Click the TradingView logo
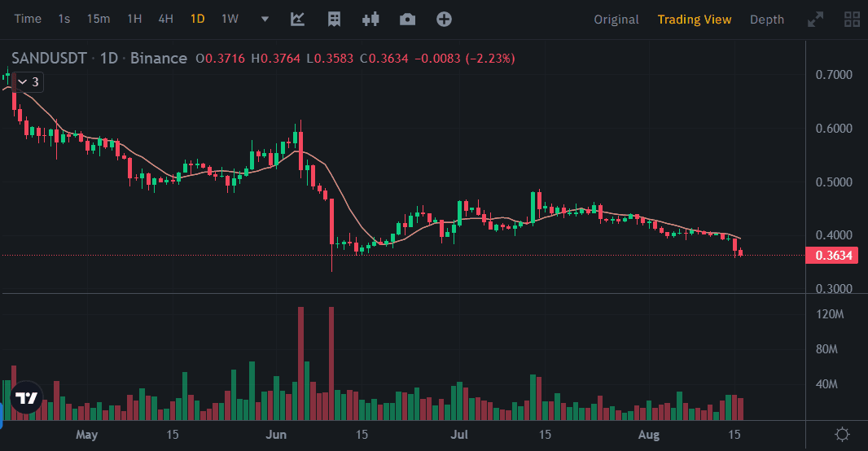Image resolution: width=868 pixels, height=451 pixels. [x=27, y=398]
